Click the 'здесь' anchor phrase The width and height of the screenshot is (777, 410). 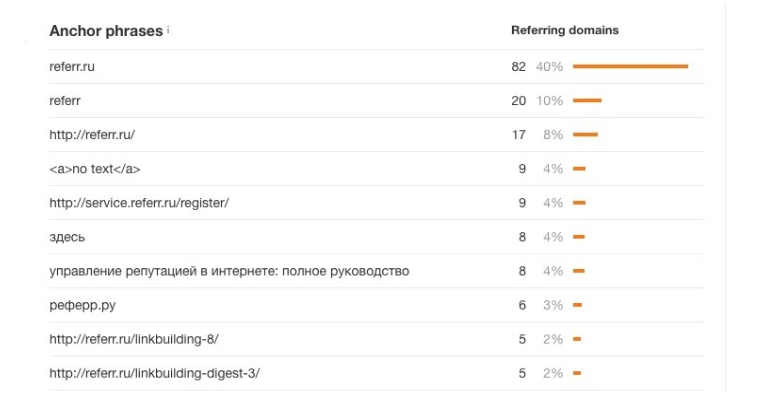[67, 237]
